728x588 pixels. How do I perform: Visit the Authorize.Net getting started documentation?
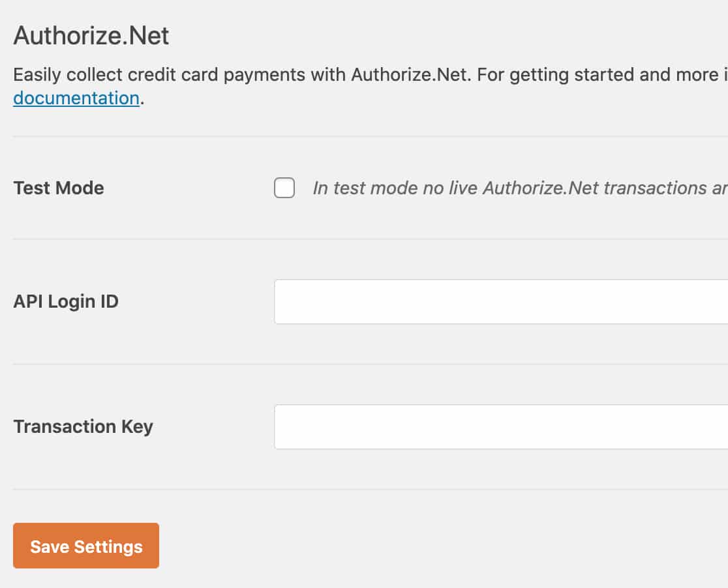[x=75, y=97]
